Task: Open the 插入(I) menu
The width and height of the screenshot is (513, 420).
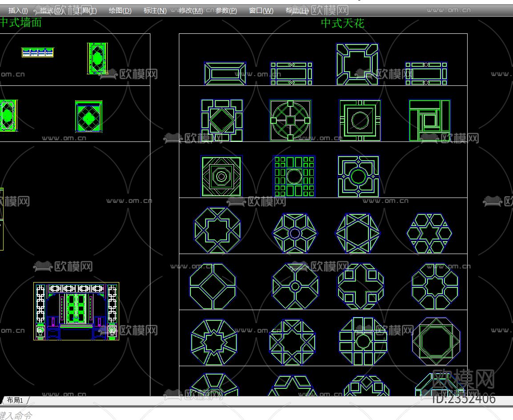Action: pyautogui.click(x=18, y=11)
